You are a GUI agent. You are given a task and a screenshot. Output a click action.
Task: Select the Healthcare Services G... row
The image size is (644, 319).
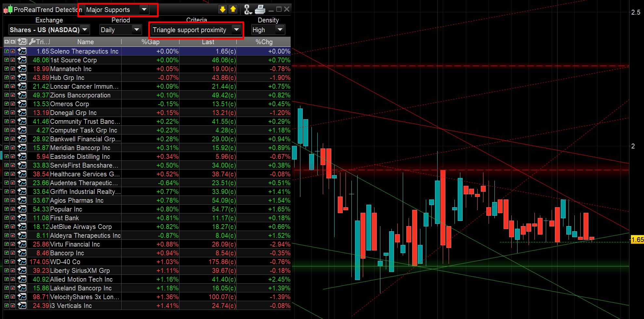tap(147, 174)
